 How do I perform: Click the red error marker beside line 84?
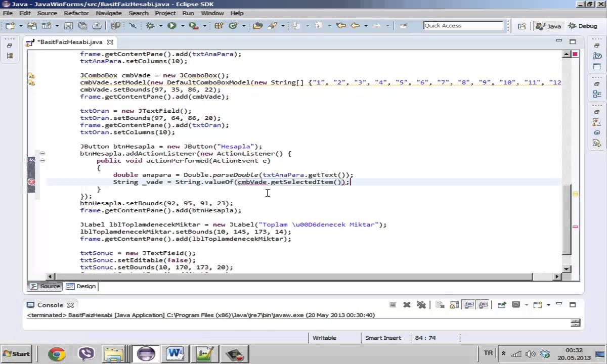(31, 181)
